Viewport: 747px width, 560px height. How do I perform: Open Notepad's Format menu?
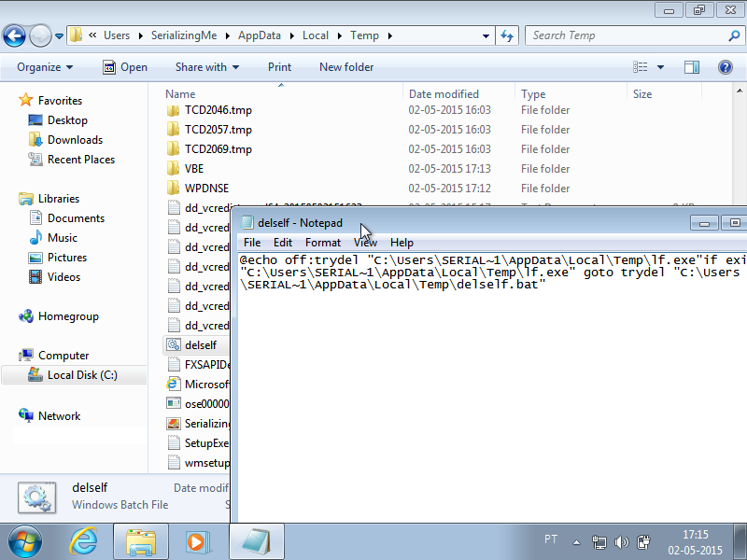[x=323, y=243]
